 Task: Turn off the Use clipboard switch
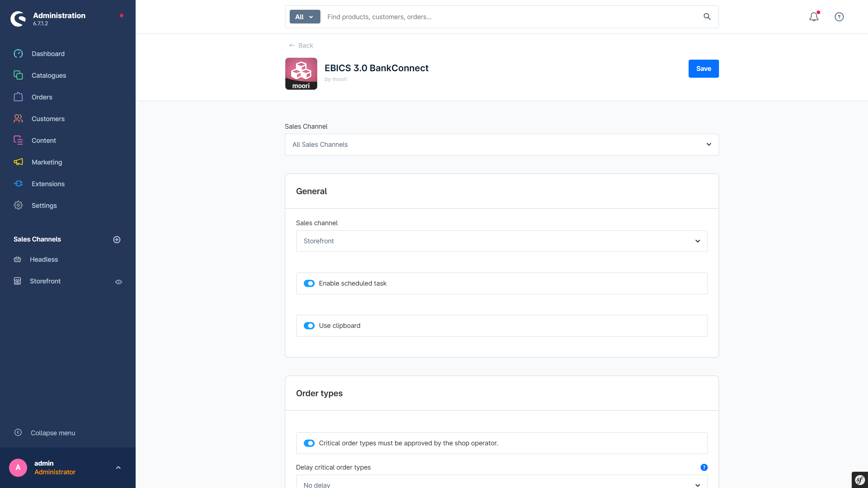coord(309,326)
